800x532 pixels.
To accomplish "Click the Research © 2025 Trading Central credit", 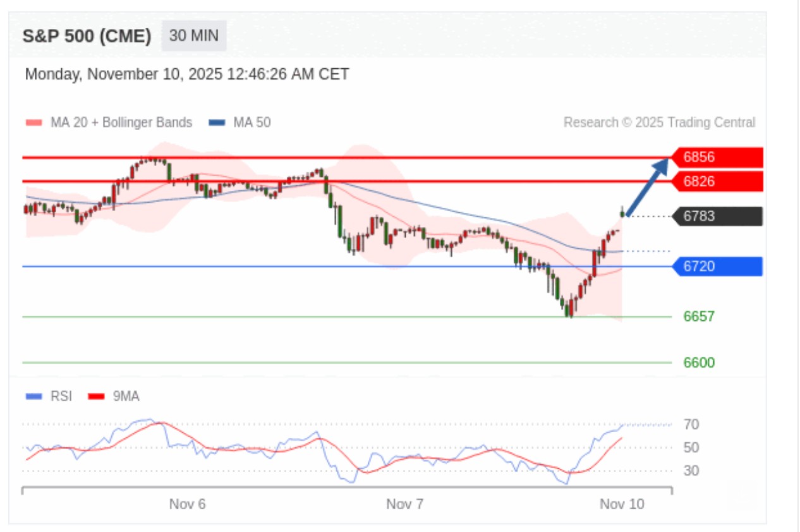I will (x=659, y=123).
